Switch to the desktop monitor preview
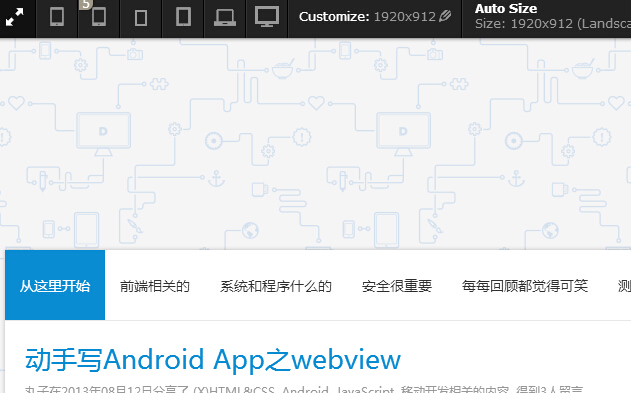 pyautogui.click(x=267, y=17)
